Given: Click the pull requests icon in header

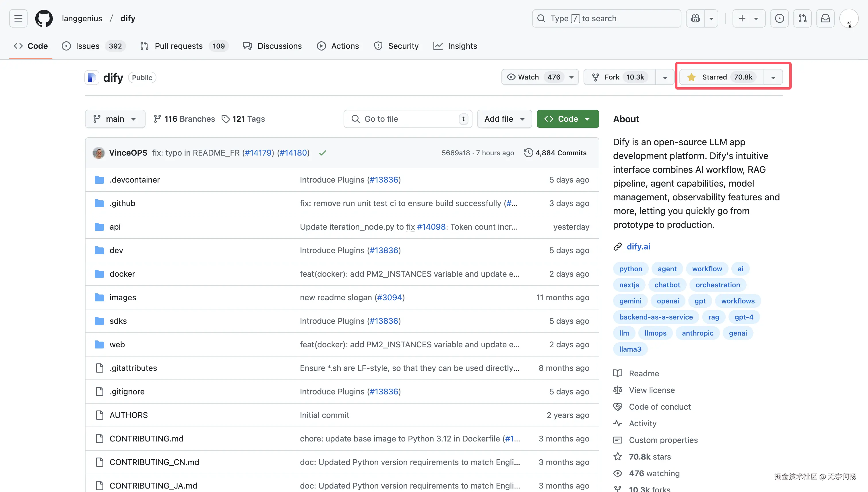Looking at the screenshot, I should click(803, 18).
